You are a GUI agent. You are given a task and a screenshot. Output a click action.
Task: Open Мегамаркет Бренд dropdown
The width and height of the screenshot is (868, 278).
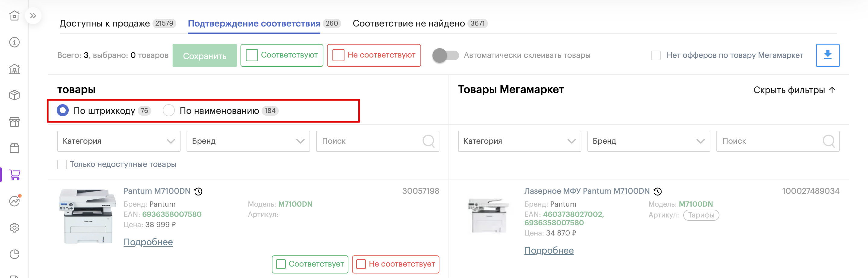tap(649, 141)
